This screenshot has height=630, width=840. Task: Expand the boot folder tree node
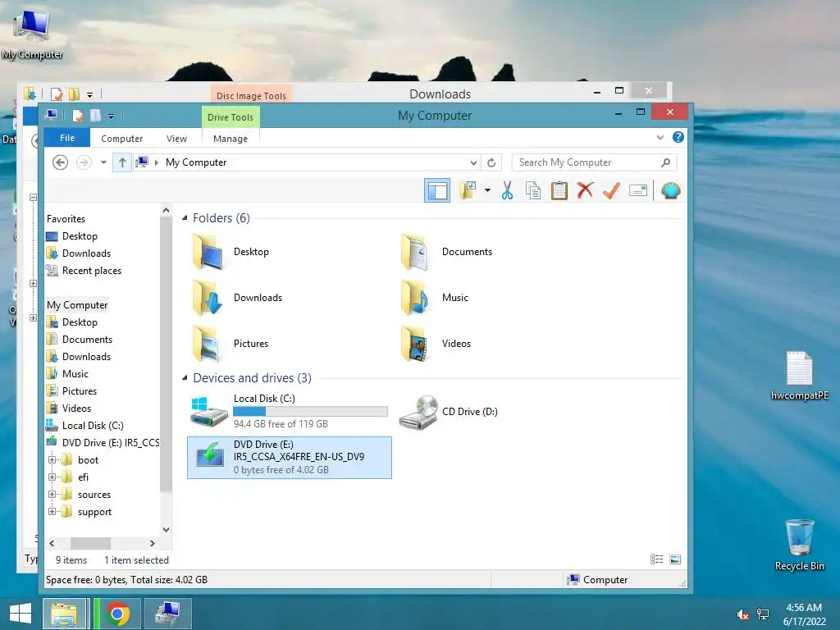52,459
